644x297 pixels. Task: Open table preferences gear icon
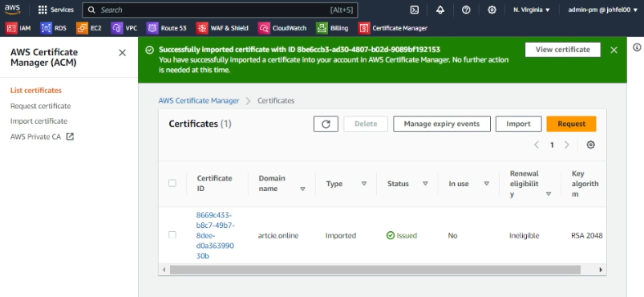pos(590,144)
